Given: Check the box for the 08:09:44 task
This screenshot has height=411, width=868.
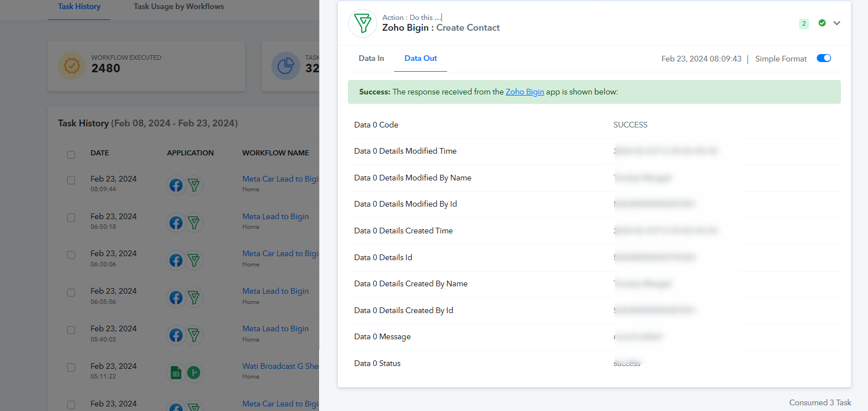Looking at the screenshot, I should 71,180.
